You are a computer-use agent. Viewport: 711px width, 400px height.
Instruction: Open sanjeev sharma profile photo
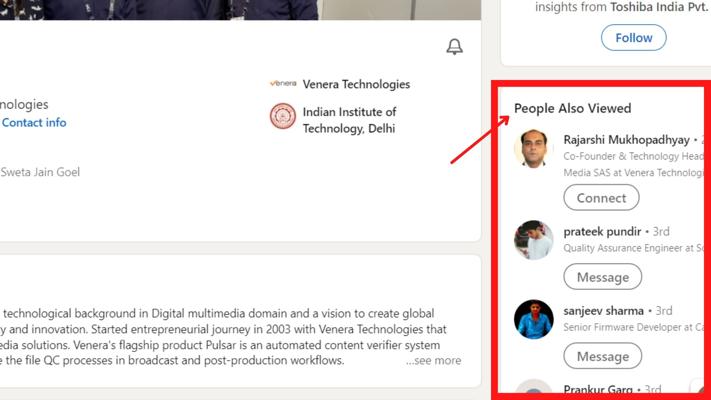(x=534, y=319)
